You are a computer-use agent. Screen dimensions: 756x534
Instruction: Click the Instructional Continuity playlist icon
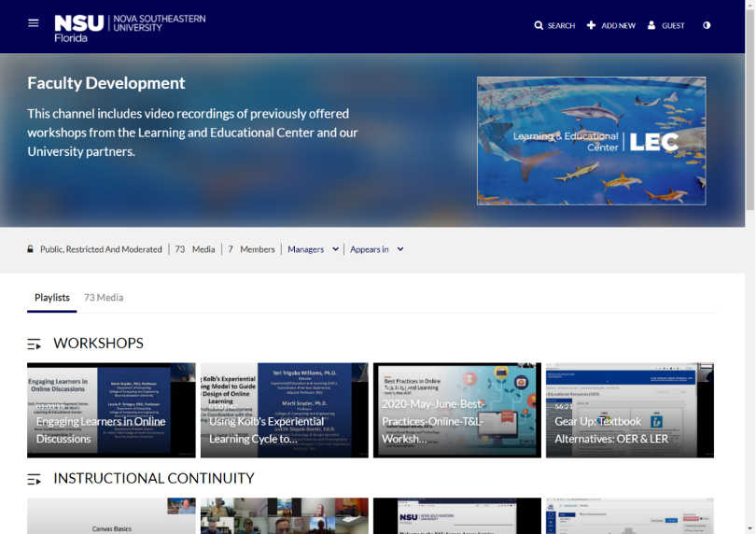click(35, 479)
